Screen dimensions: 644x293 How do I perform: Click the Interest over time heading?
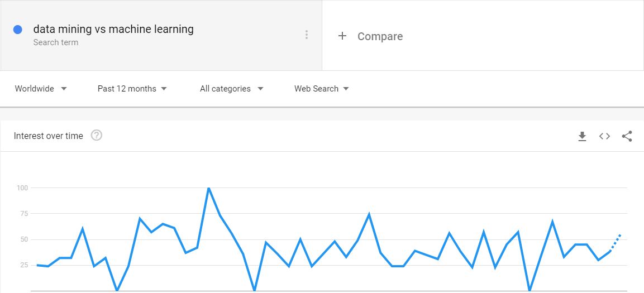tap(49, 136)
